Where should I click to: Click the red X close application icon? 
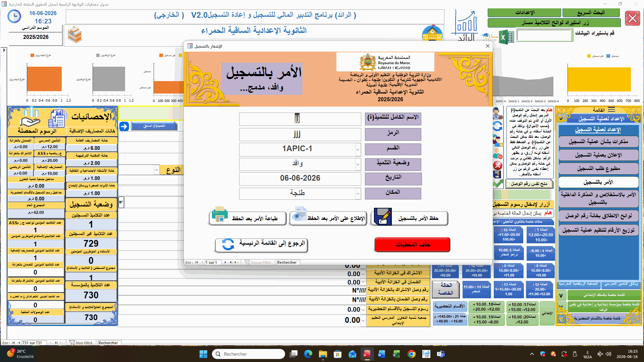tap(633, 18)
